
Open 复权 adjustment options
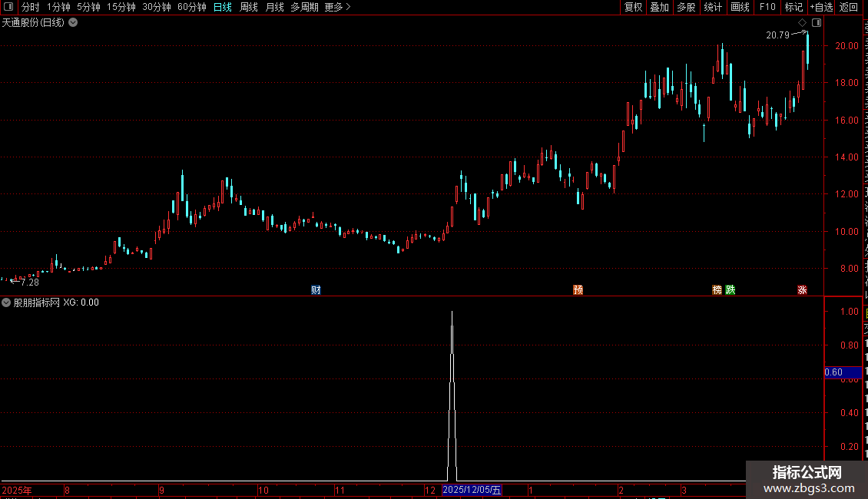633,7
